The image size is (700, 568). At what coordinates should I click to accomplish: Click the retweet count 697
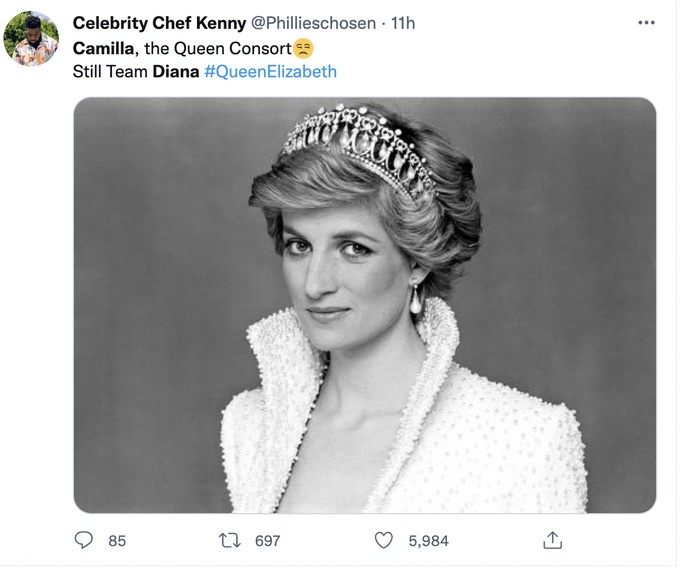(267, 540)
